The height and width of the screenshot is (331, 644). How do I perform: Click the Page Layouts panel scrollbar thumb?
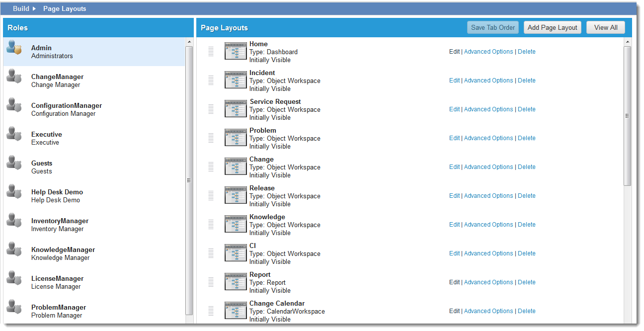click(x=627, y=115)
